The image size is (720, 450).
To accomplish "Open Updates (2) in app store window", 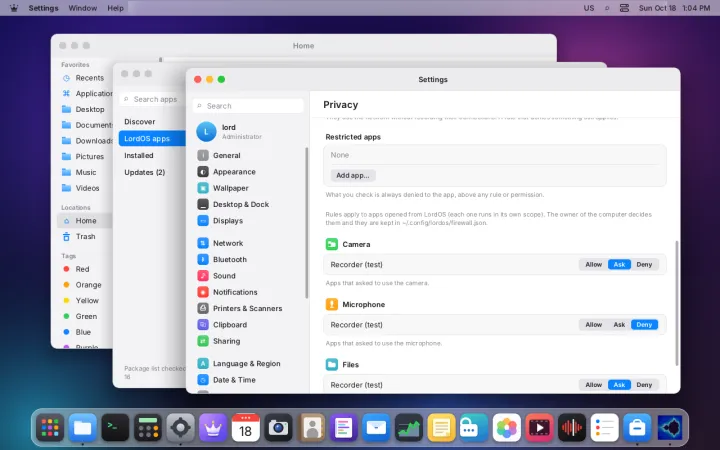I will pyautogui.click(x=152, y=172).
